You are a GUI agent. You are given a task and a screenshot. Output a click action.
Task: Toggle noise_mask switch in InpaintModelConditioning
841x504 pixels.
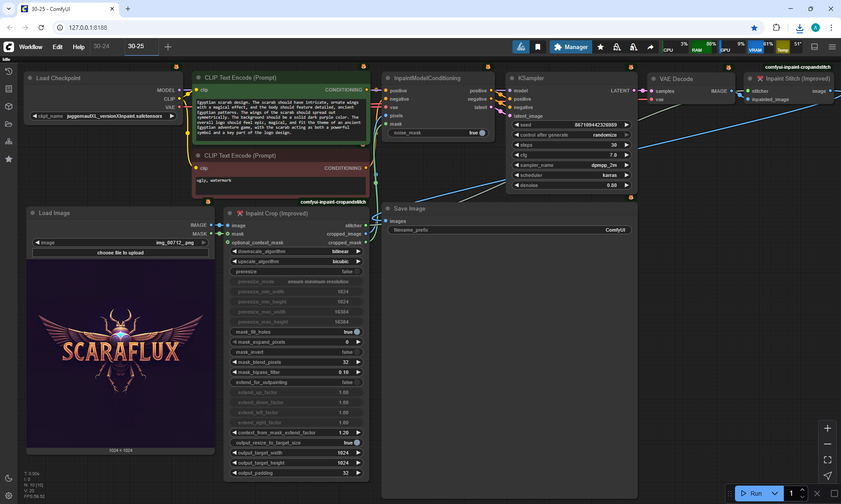pos(482,133)
